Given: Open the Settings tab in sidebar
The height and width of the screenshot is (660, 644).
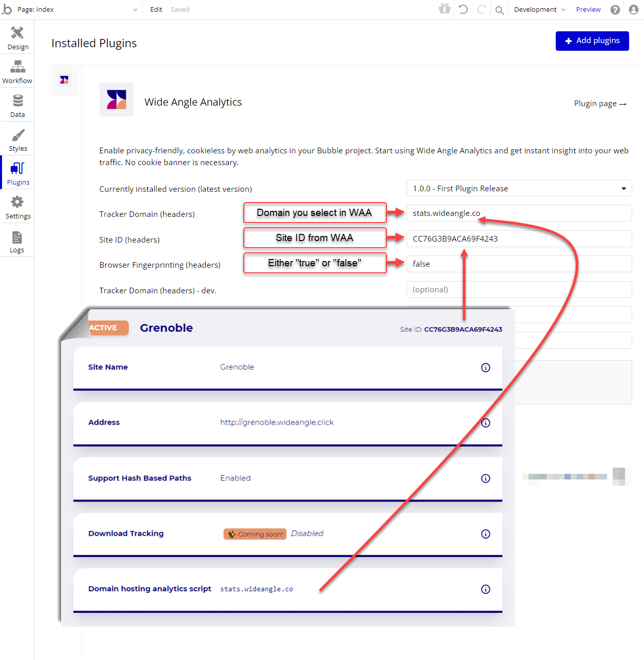Looking at the screenshot, I should pos(17,207).
